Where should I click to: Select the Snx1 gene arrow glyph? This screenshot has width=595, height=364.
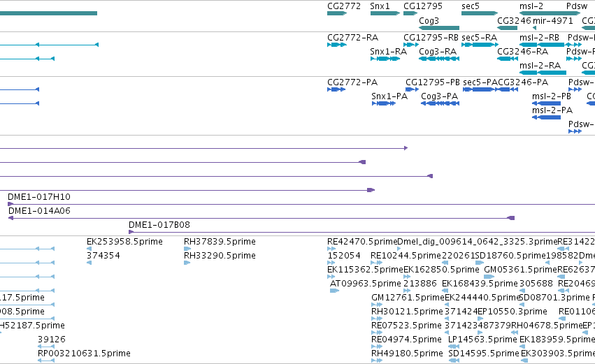point(385,13)
